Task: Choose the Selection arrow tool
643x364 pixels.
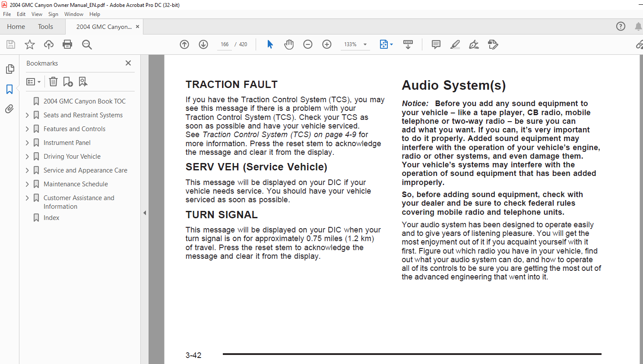Action: [270, 44]
